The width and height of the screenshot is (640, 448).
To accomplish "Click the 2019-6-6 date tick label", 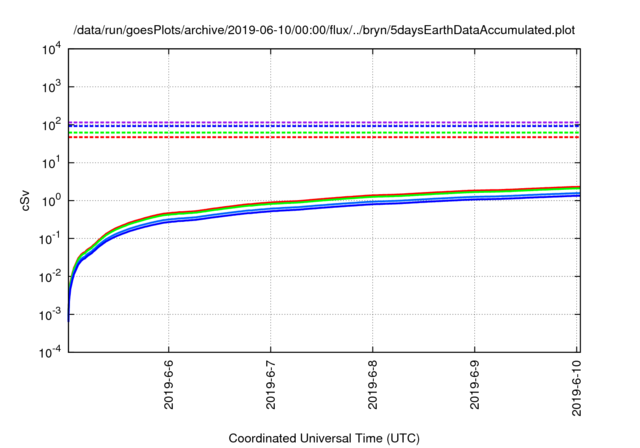I will pos(169,384).
